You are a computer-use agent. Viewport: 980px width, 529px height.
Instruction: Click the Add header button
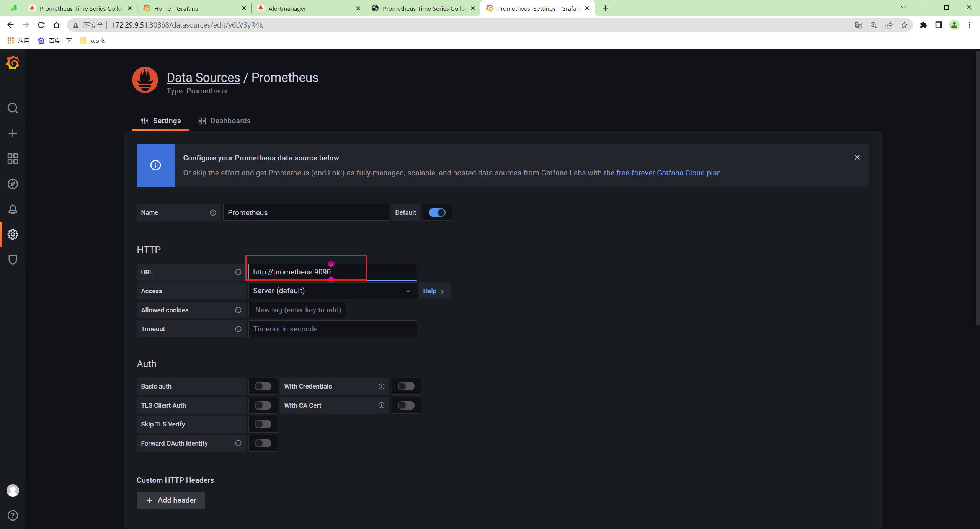[171, 500]
